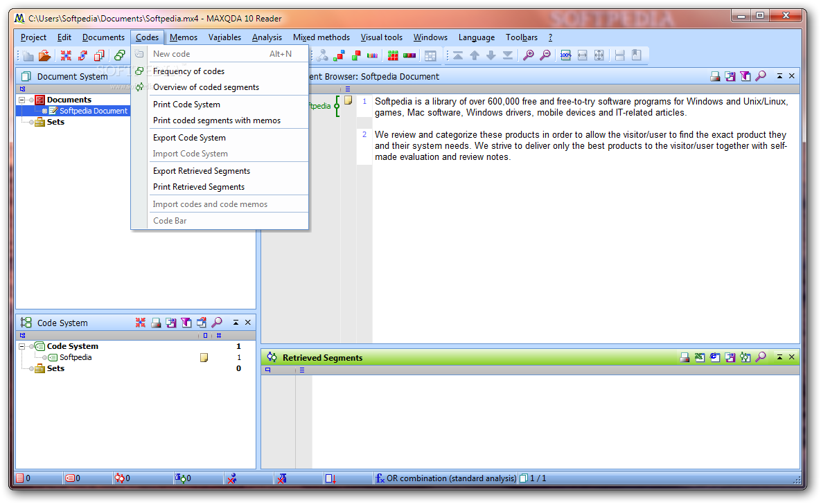Click the Reset activations toolbar icon
This screenshot has width=821, height=504.
click(x=66, y=55)
